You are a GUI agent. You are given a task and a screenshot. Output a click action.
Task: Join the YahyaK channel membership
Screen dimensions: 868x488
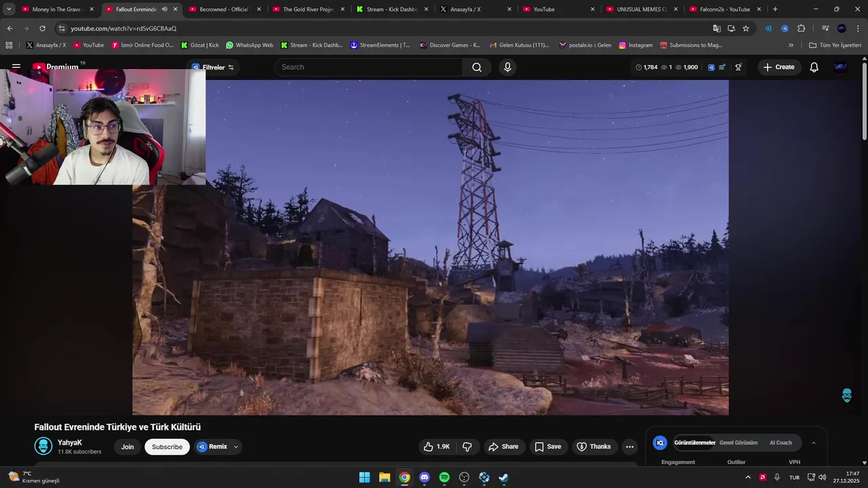click(x=127, y=447)
